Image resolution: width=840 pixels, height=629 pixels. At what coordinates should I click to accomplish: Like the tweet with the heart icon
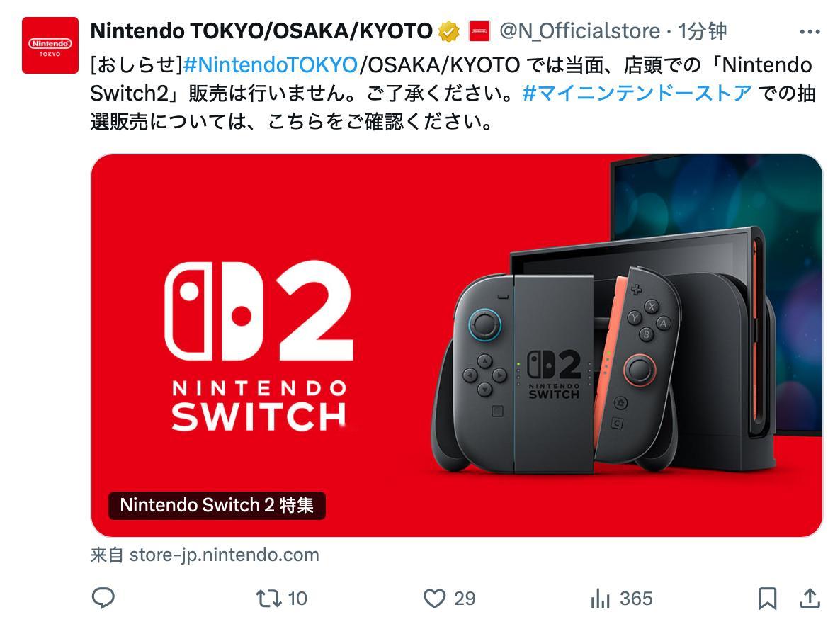pos(434,599)
